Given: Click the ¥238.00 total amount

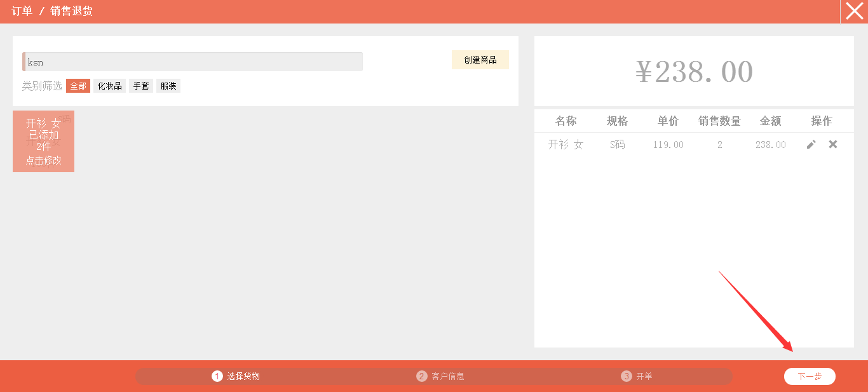Looking at the screenshot, I should click(x=694, y=72).
